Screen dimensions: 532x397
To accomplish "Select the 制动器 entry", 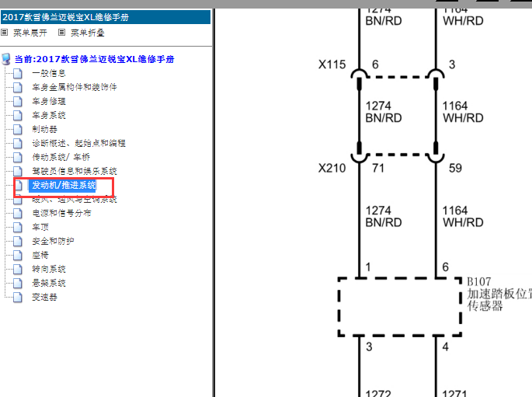I will 45,129.
